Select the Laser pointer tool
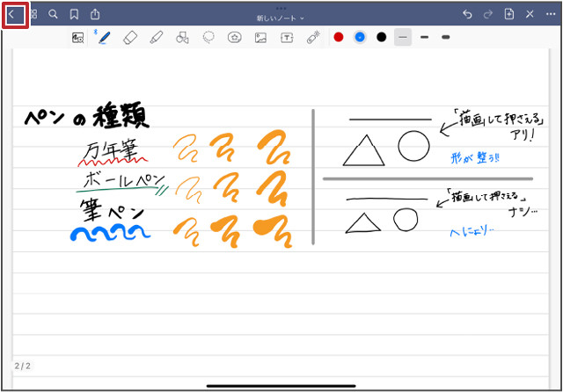Viewport: 563px width, 392px height. point(313,38)
